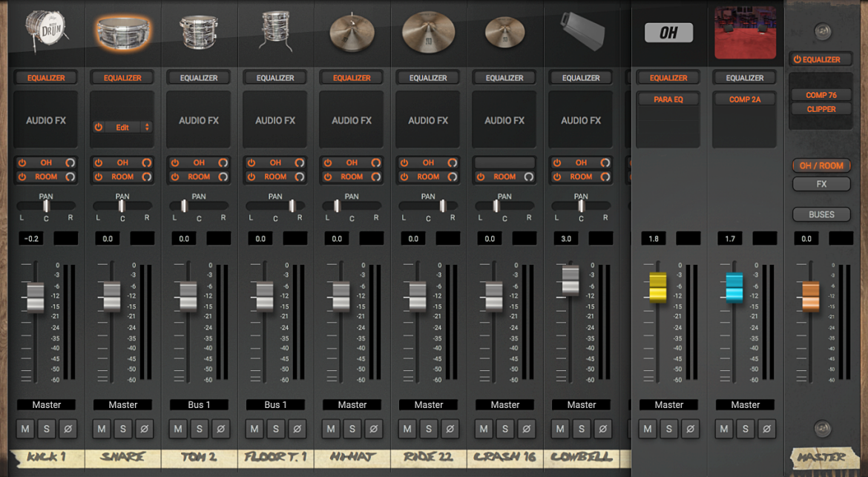Switch to the BUSES view
Image resolution: width=868 pixels, height=477 pixels.
click(x=821, y=214)
